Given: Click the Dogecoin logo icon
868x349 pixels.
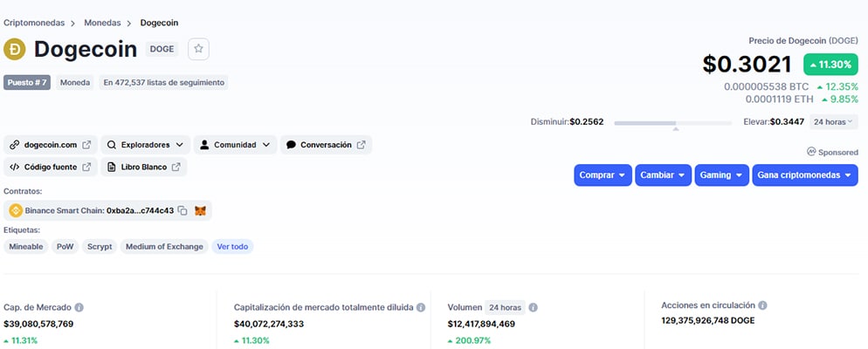Looking at the screenshot, I should pyautogui.click(x=14, y=49).
